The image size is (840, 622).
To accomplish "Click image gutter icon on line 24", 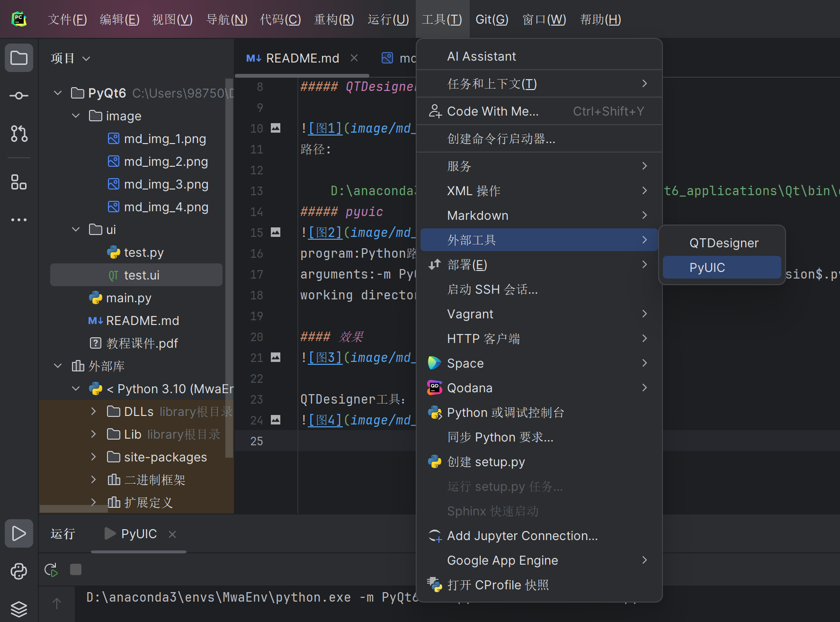I will [276, 420].
